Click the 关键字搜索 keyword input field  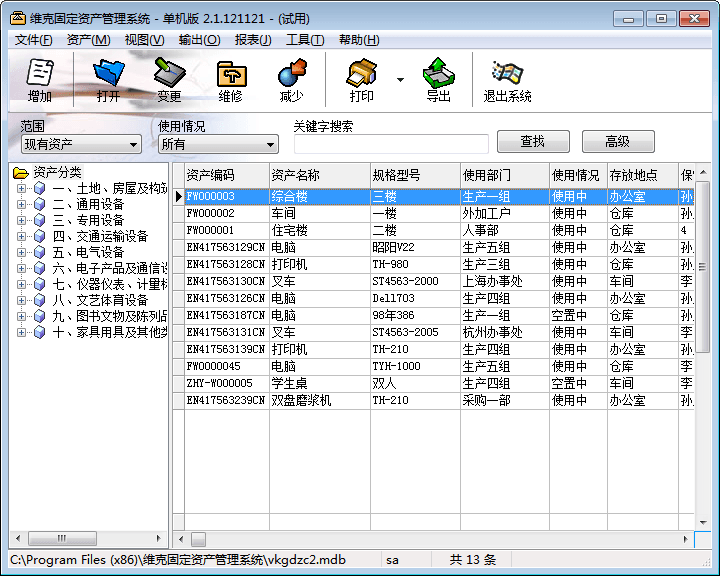coord(390,144)
